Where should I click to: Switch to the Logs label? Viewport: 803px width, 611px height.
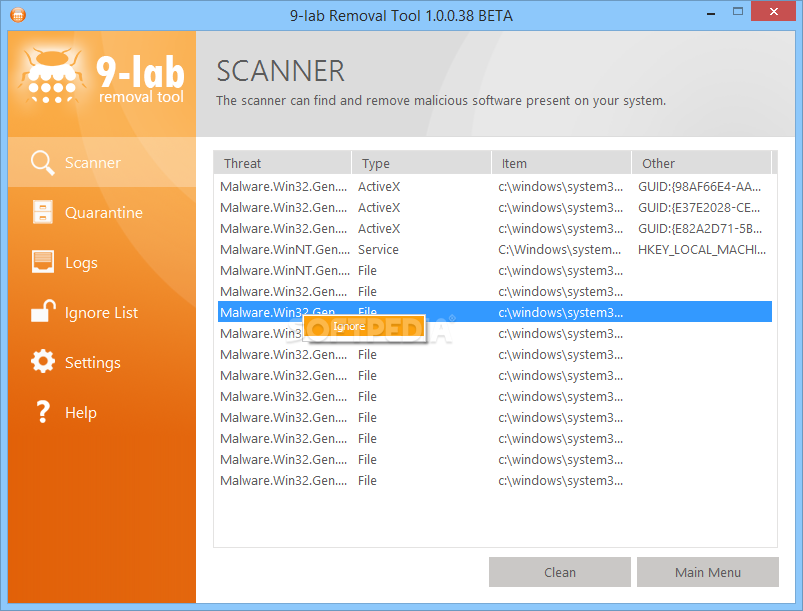tap(81, 263)
